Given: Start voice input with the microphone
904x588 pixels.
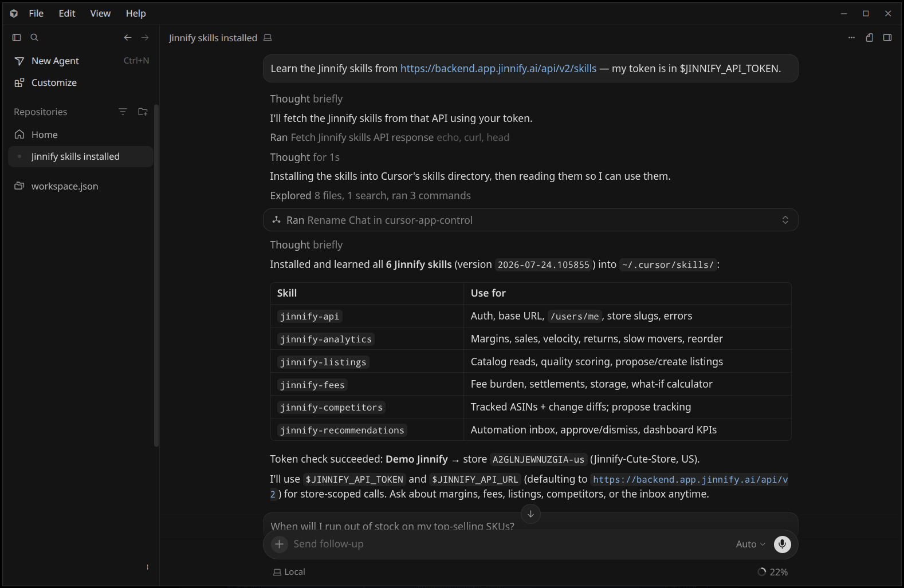Looking at the screenshot, I should click(x=782, y=544).
